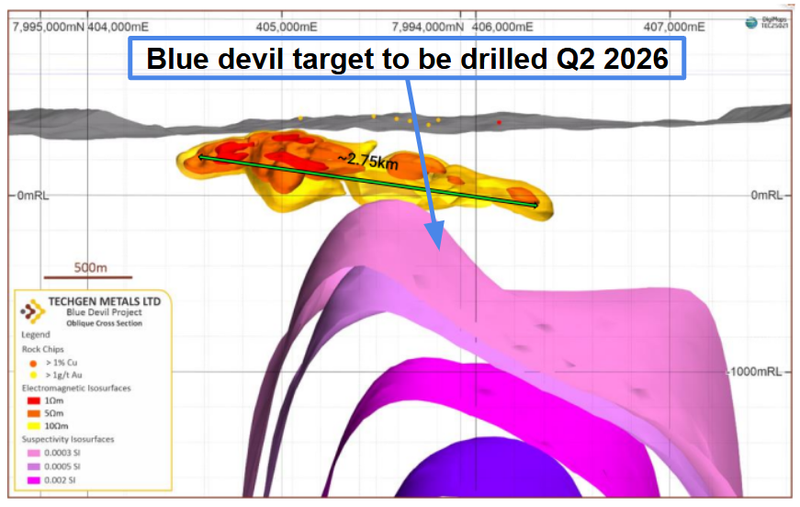This screenshot has height=507, width=800.
Task: Click the Blue devil target callout box
Action: (406, 59)
